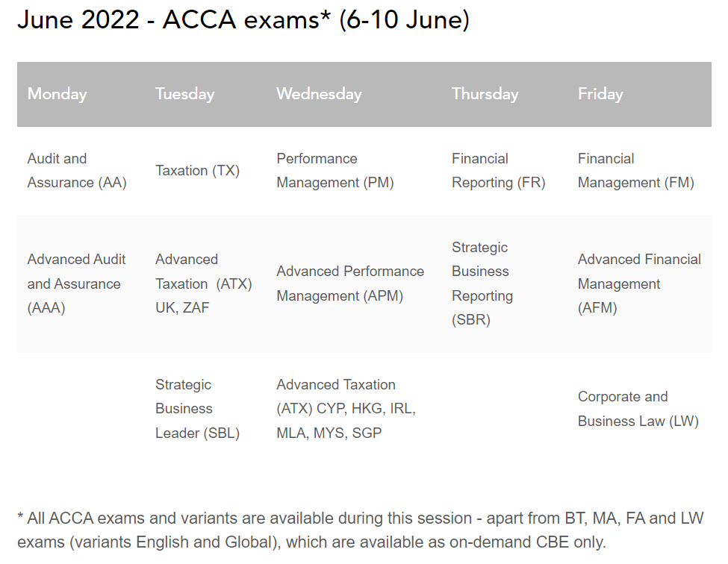Select the Audit and Assurance (AA) cell

pos(77,171)
